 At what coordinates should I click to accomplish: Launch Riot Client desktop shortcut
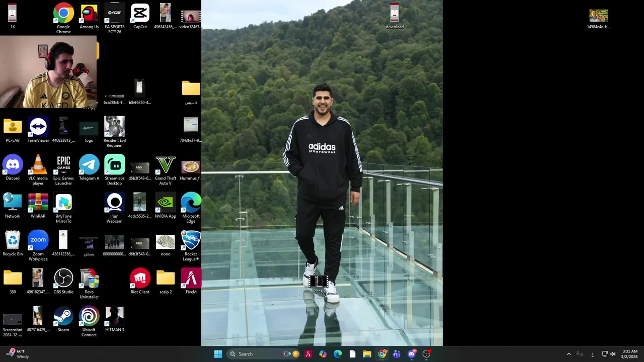[140, 282]
